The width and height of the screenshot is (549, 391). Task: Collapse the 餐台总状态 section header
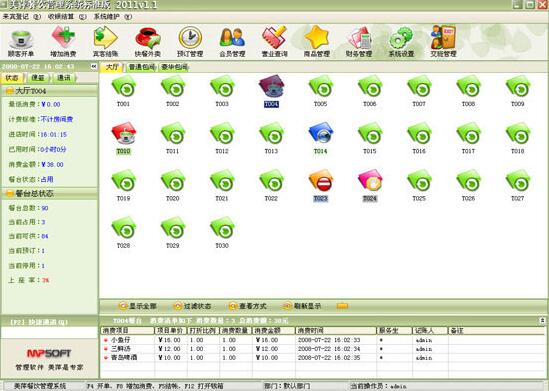click(x=49, y=194)
